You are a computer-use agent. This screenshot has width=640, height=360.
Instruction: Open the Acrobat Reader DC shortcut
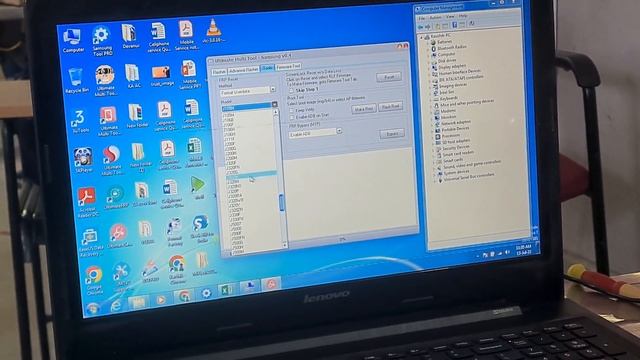click(x=87, y=202)
